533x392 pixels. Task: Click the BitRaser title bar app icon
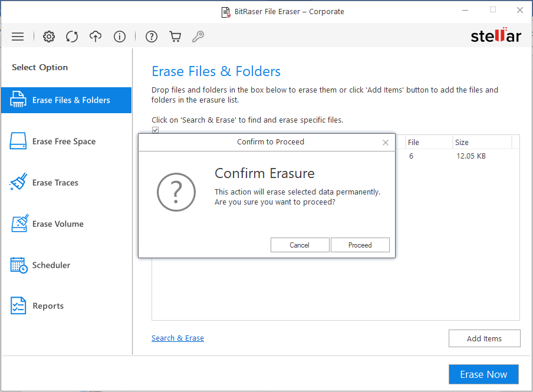[226, 12]
